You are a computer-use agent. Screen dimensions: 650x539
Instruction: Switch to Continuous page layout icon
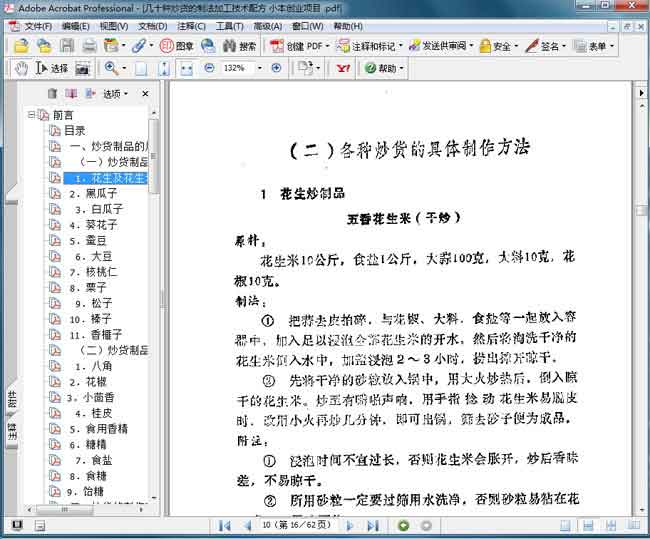pyautogui.click(x=588, y=526)
